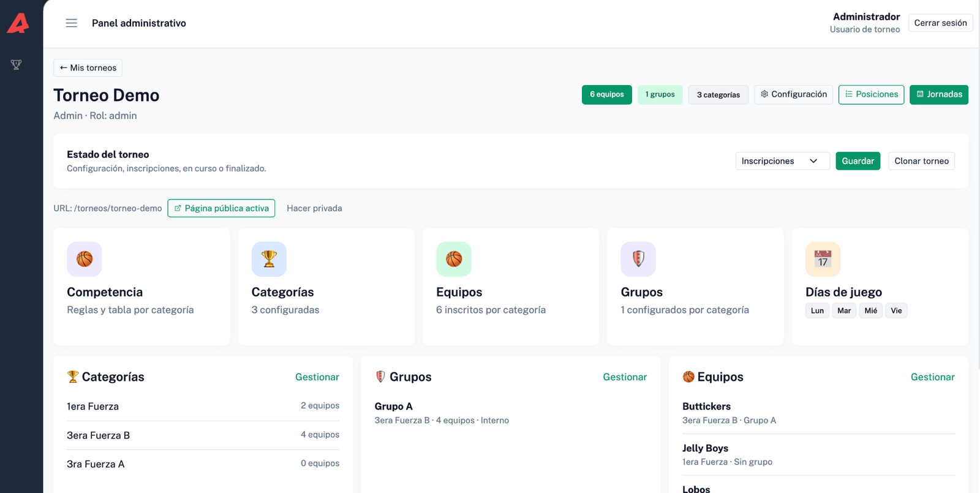The width and height of the screenshot is (980, 493).
Task: Click the red app logo
Action: tap(18, 23)
